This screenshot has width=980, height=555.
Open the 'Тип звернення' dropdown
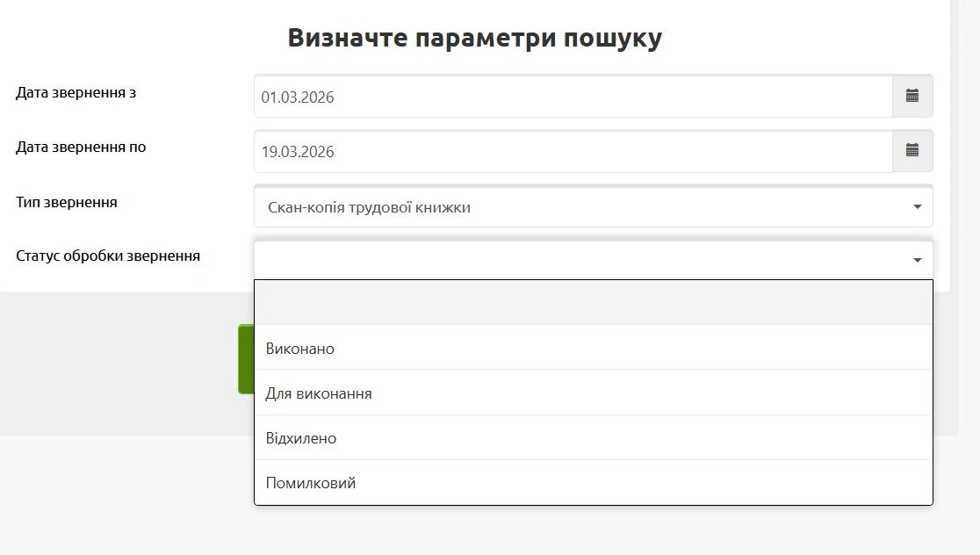(593, 207)
